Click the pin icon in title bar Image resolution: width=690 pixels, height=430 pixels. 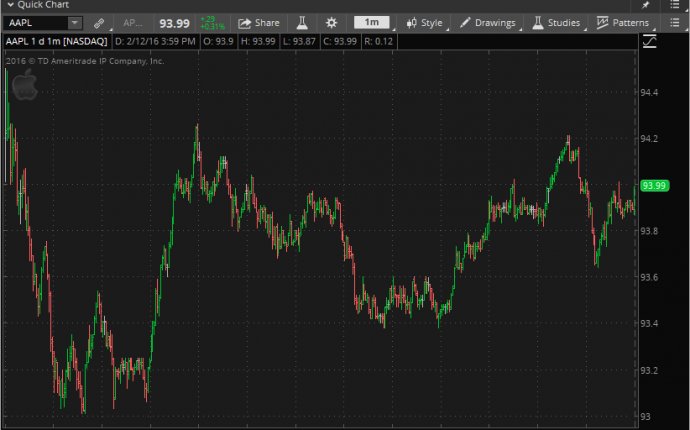coord(645,5)
